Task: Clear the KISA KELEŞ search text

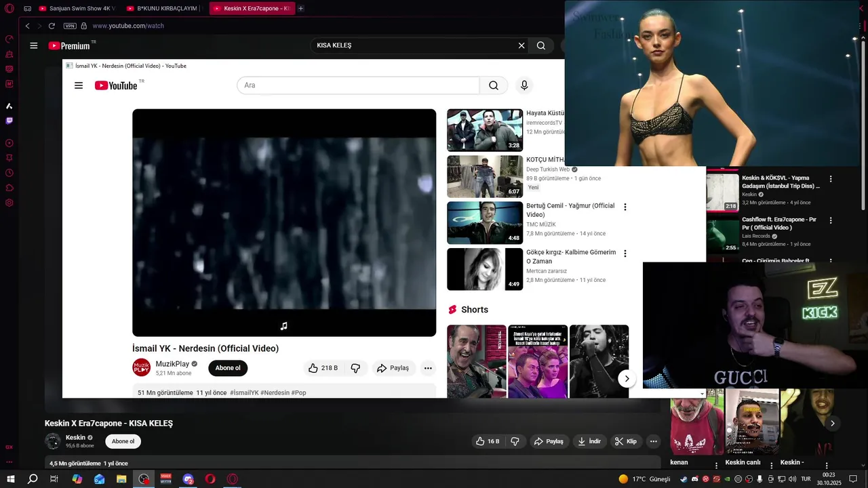Action: coord(521,45)
